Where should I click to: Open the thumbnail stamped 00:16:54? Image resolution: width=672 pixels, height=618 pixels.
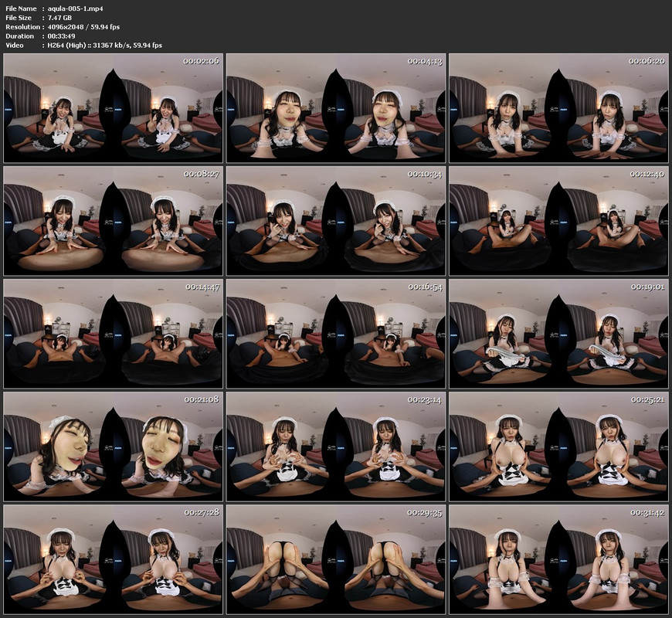336,334
